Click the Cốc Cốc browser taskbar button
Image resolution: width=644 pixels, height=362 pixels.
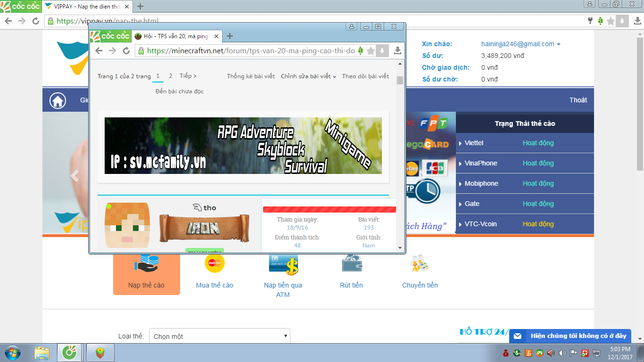(x=70, y=353)
